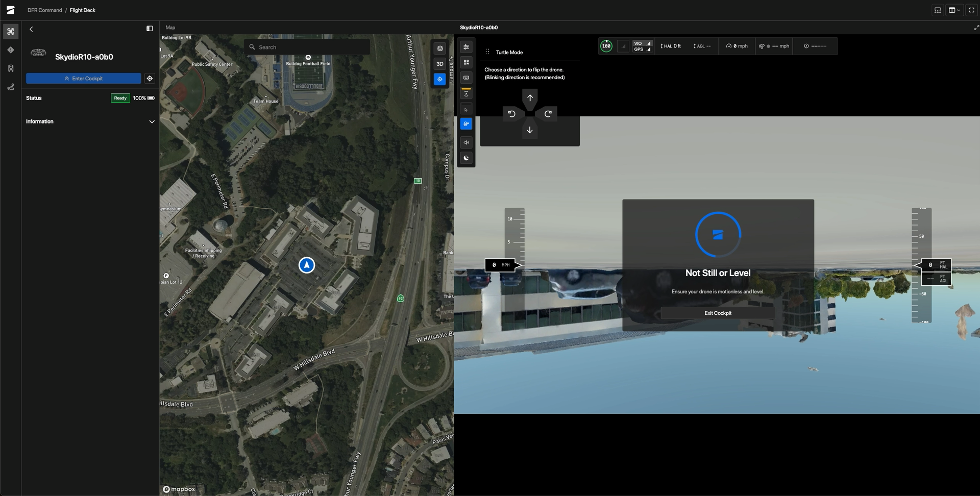Click the AGL altitude readout in telemetry bar
Viewport: 980px width, 496px height.
tap(702, 46)
